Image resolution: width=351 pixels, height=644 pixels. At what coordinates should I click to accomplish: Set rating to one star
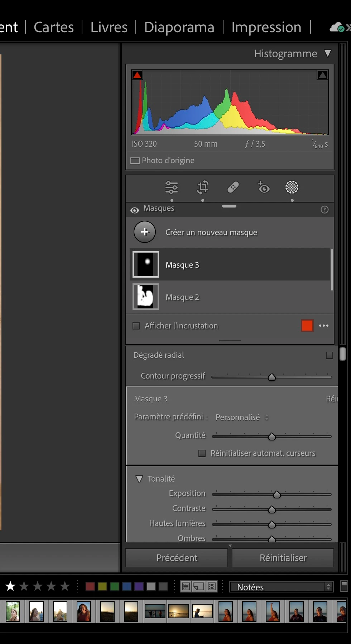coord(10,586)
